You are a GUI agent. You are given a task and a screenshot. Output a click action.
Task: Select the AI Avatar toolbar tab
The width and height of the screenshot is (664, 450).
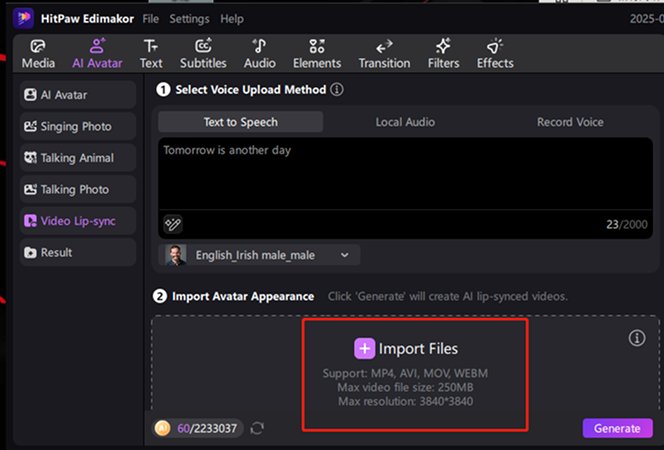coord(97,54)
